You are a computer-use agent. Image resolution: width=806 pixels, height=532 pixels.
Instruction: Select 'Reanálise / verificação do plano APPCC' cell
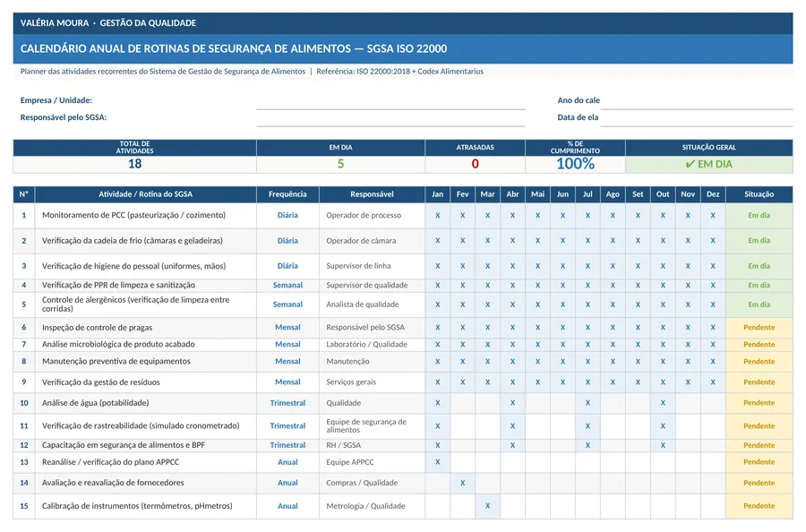pos(145,462)
